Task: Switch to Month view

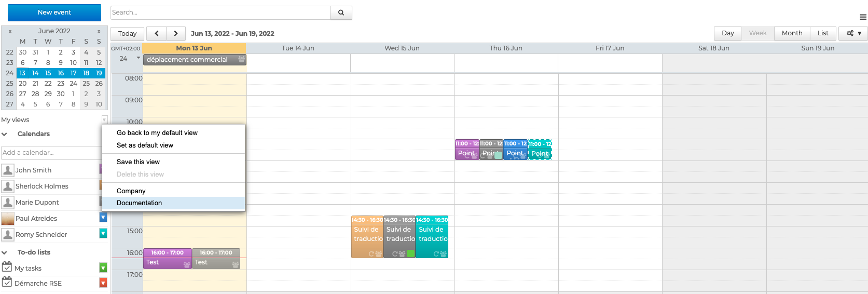Action: pyautogui.click(x=792, y=33)
